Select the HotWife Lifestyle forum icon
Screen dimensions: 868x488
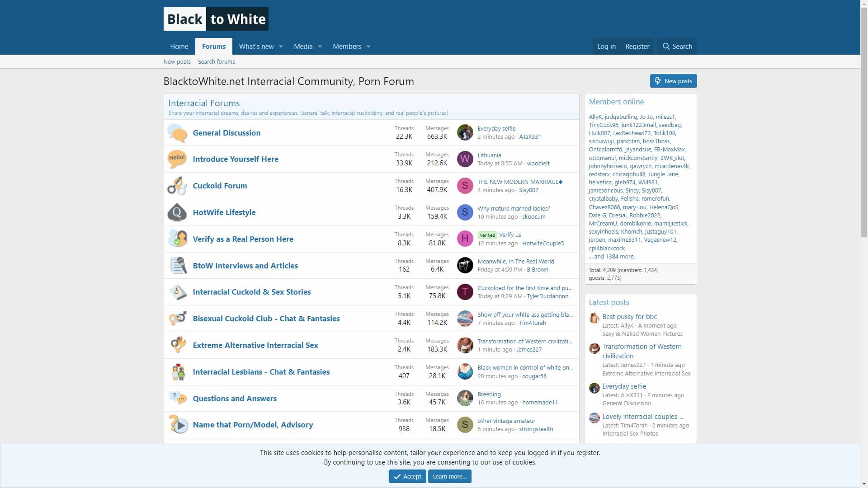pyautogui.click(x=177, y=212)
